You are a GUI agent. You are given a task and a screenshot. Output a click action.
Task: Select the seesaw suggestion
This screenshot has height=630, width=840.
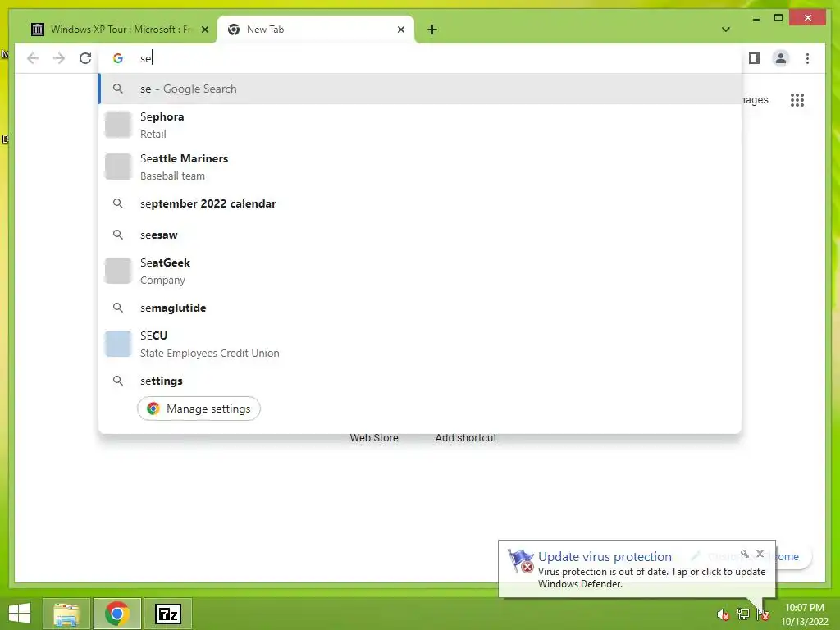[x=421, y=235]
